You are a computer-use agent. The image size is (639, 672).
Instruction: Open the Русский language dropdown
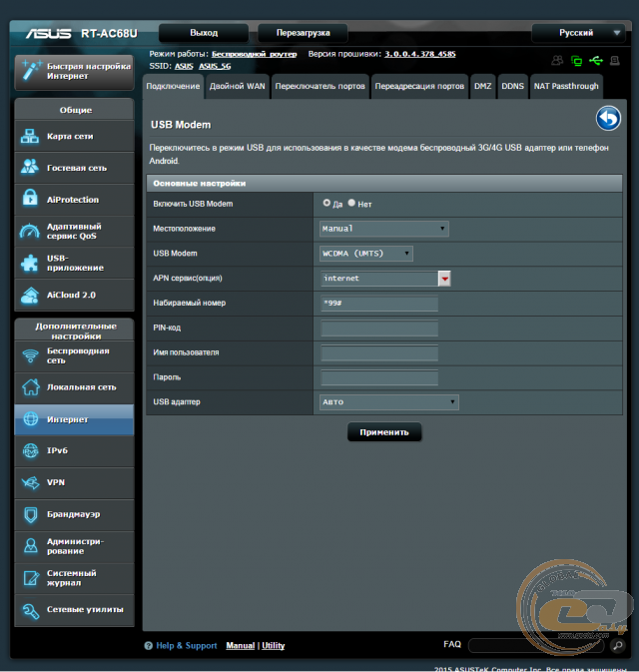pos(578,33)
